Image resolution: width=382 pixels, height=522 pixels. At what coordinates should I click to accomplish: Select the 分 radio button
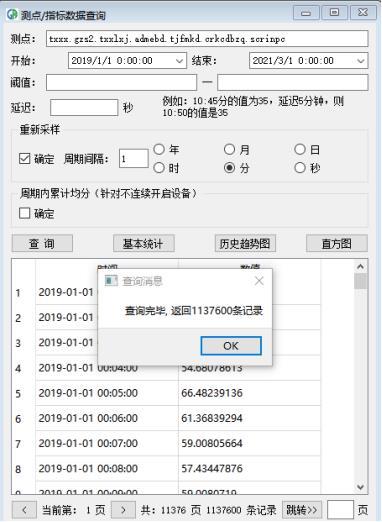229,168
